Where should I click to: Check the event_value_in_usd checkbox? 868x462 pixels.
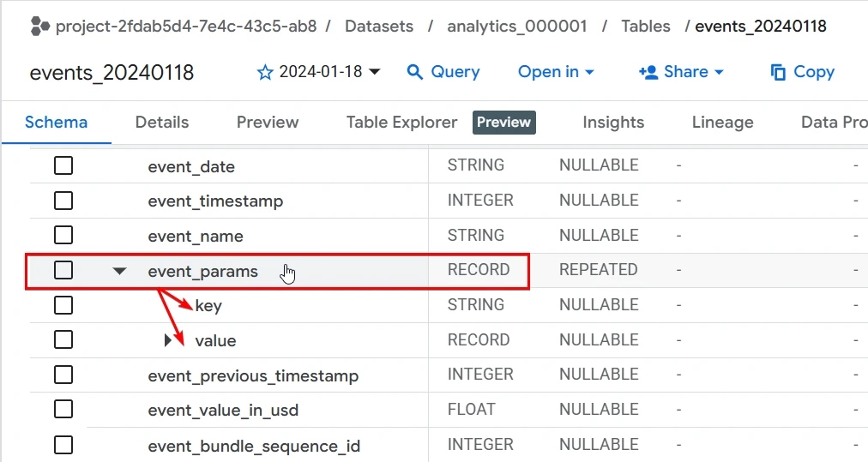click(63, 410)
